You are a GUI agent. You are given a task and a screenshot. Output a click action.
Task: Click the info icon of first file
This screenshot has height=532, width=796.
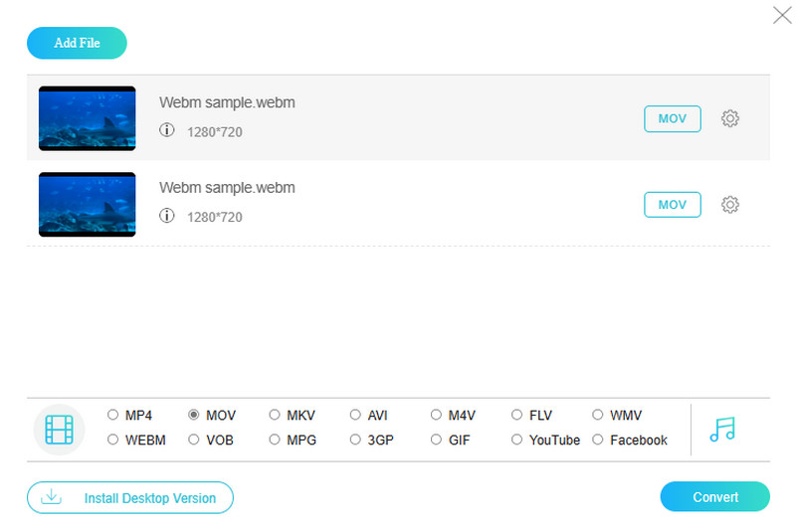[167, 130]
